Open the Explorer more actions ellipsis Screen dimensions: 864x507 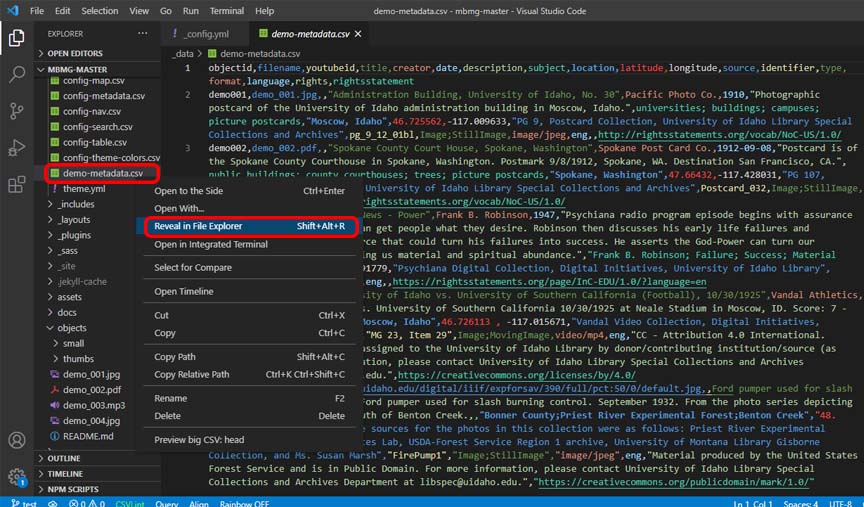(x=141, y=34)
